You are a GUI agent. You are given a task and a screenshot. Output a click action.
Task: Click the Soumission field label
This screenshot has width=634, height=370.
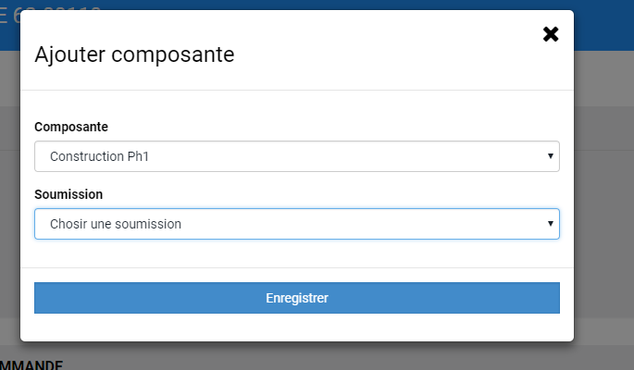(68, 195)
